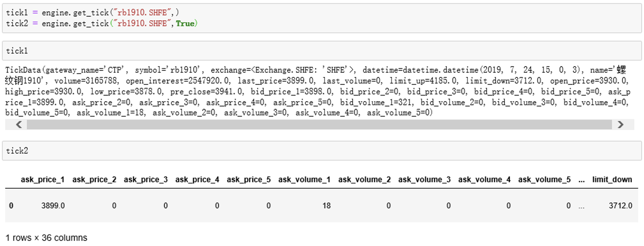Image resolution: width=644 pixels, height=246 pixels.
Task: Click the ask_volume_2 column header
Action: tap(364, 180)
